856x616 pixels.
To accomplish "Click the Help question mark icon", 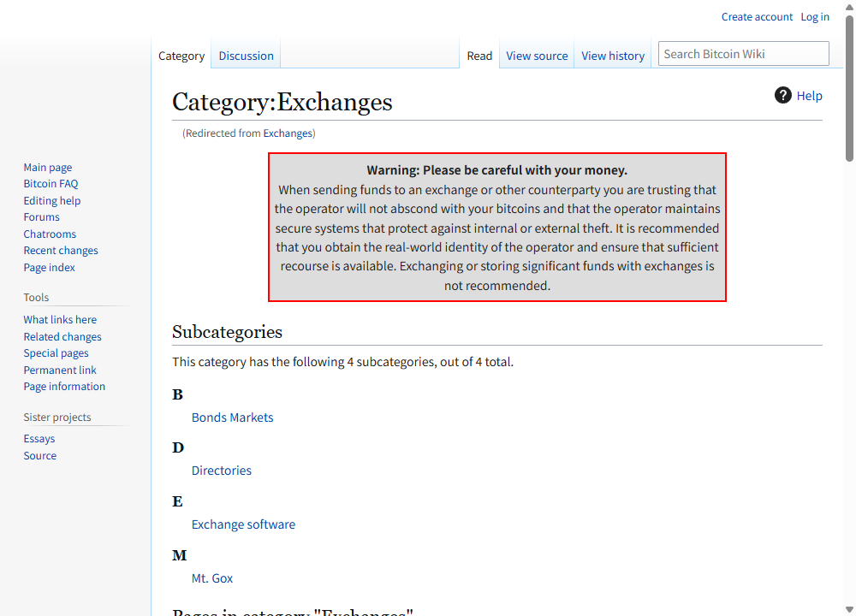I will (783, 96).
